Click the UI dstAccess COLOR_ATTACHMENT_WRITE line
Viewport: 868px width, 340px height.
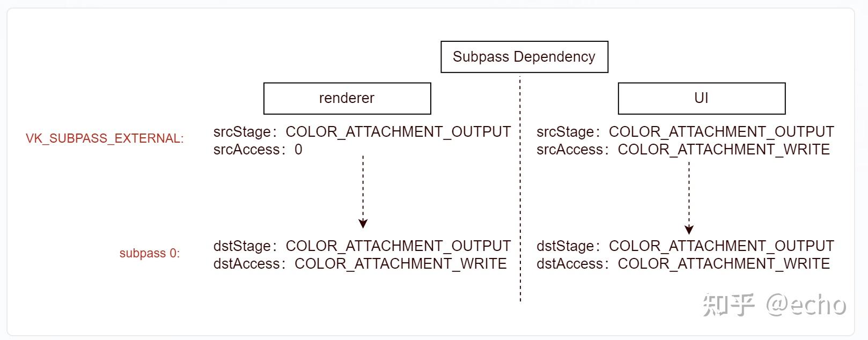click(683, 264)
